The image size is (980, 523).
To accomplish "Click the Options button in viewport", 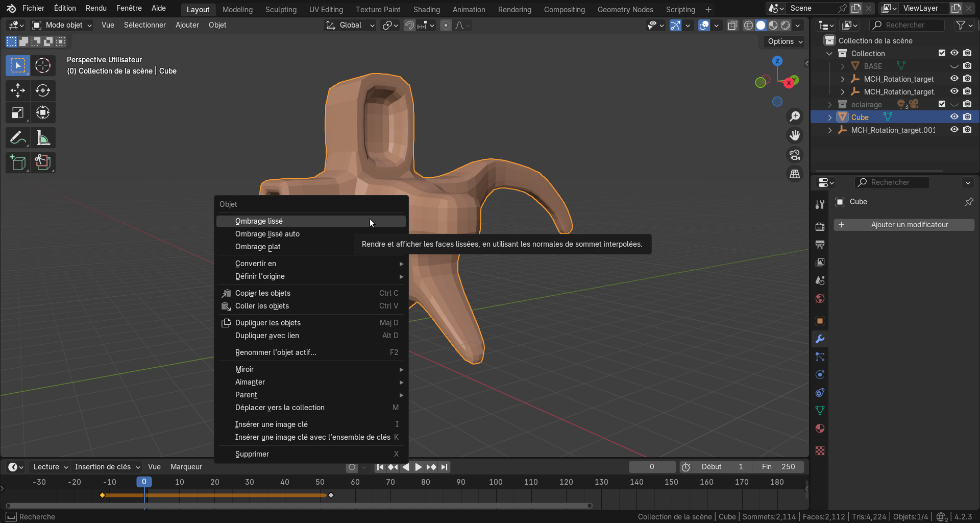I will (x=785, y=41).
